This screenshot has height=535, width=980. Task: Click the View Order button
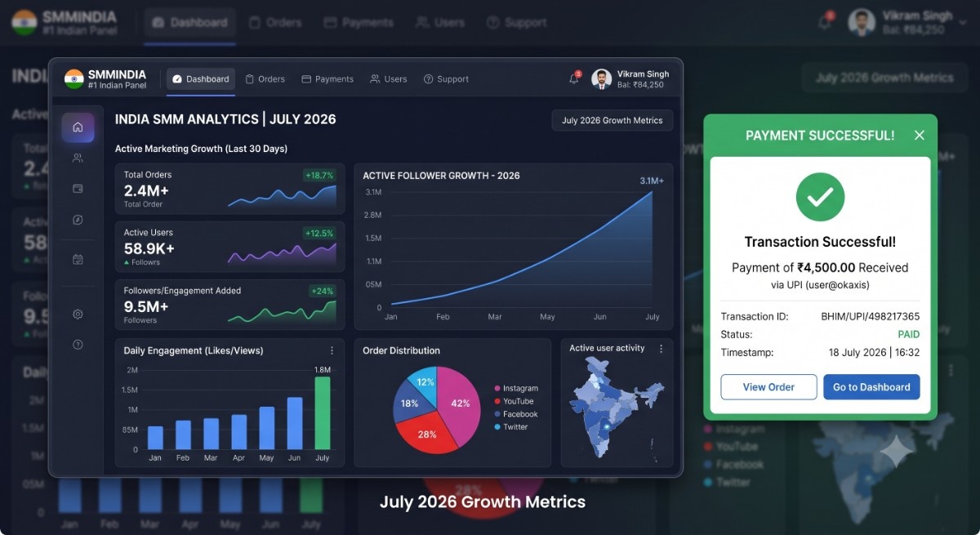coord(768,387)
